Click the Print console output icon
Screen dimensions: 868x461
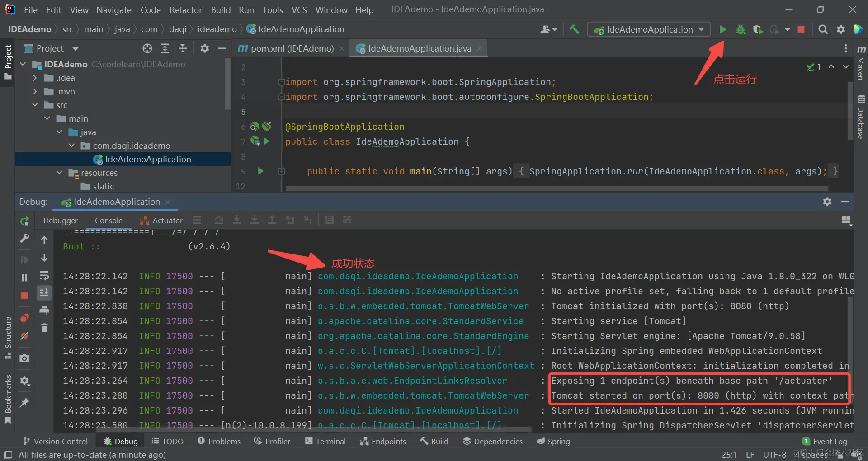pos(44,311)
